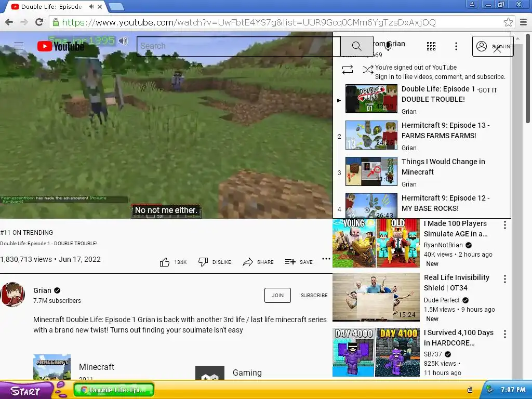Select the Double Life: Episode tab
Screen dimensions: 532x399
(x=51, y=6)
